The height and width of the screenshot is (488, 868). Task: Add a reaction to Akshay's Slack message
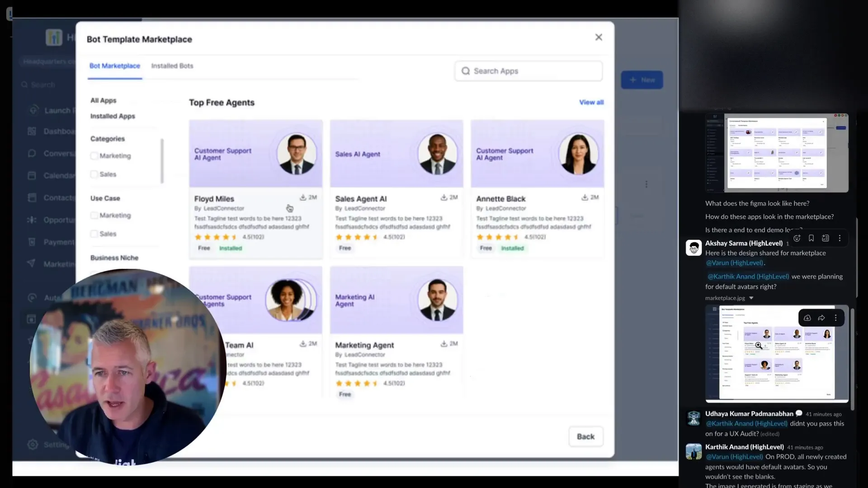tap(797, 238)
